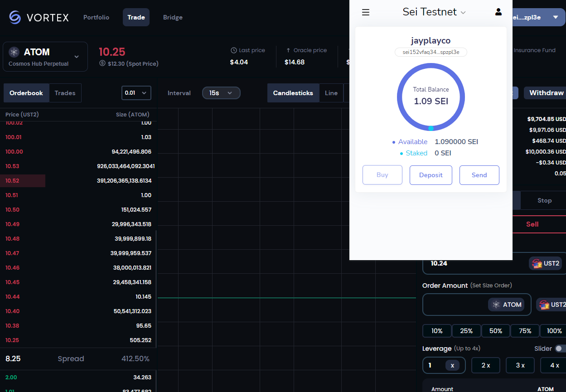Open the Trade tab

136,17
